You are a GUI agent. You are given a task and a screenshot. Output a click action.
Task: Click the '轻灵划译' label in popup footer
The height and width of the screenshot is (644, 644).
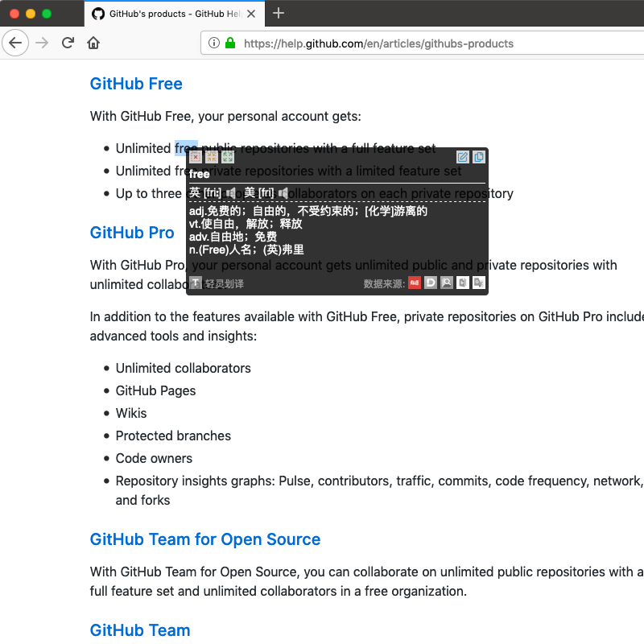click(225, 284)
